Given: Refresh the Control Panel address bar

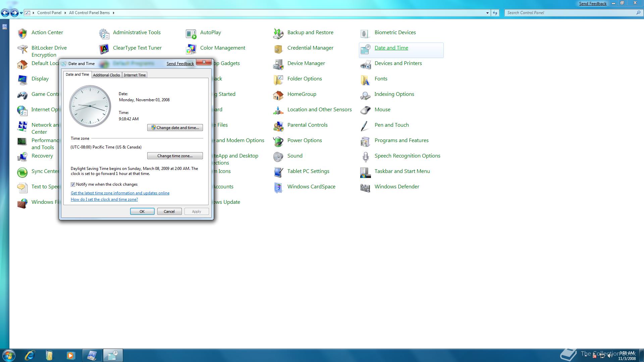Looking at the screenshot, I should click(x=495, y=13).
